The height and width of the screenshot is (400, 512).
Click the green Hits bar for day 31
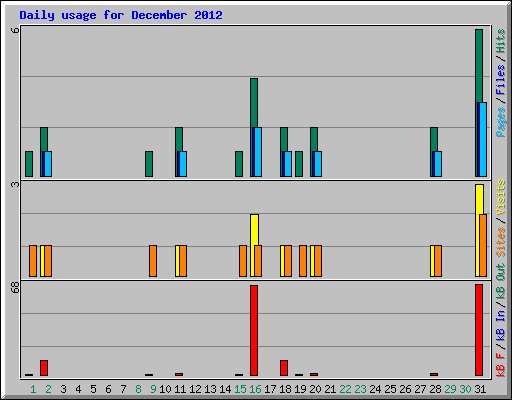pyautogui.click(x=479, y=66)
